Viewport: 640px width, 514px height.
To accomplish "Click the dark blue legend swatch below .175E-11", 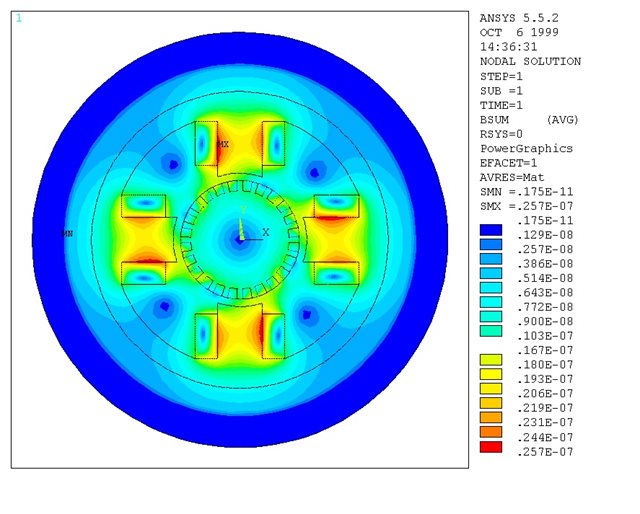I will pos(491,230).
